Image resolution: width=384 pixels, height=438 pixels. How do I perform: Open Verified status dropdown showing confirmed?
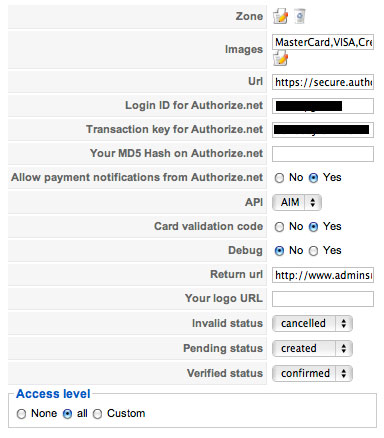312,373
